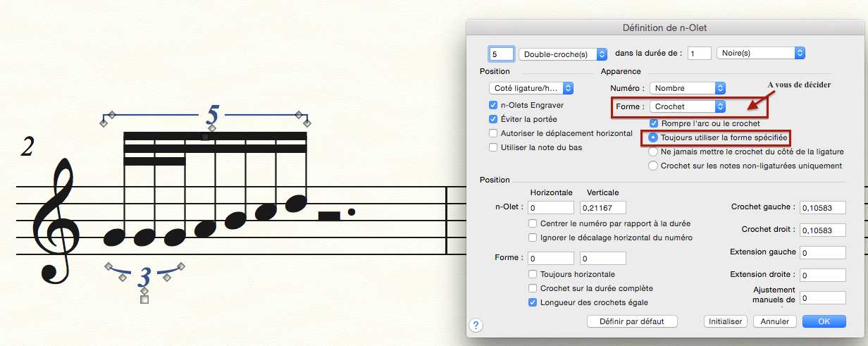Open the 'Numéro' Nombre dropdown
This screenshot has height=346, width=868.
click(x=688, y=88)
